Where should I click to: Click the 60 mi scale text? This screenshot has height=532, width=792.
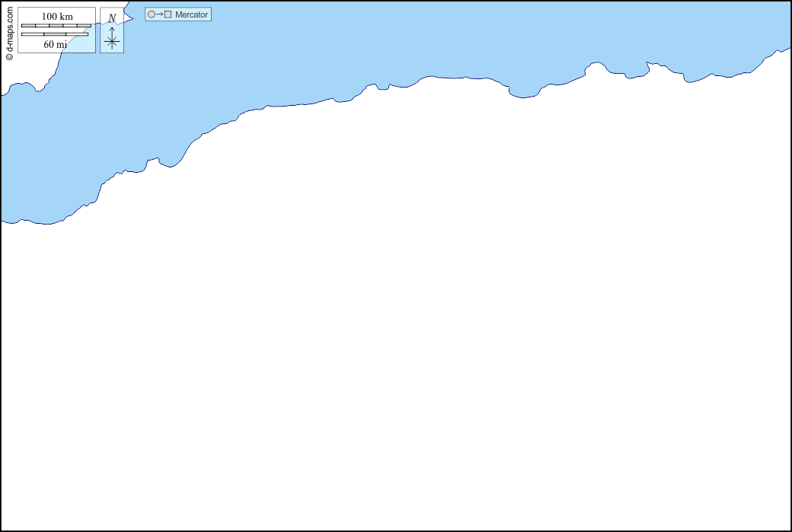coord(55,44)
